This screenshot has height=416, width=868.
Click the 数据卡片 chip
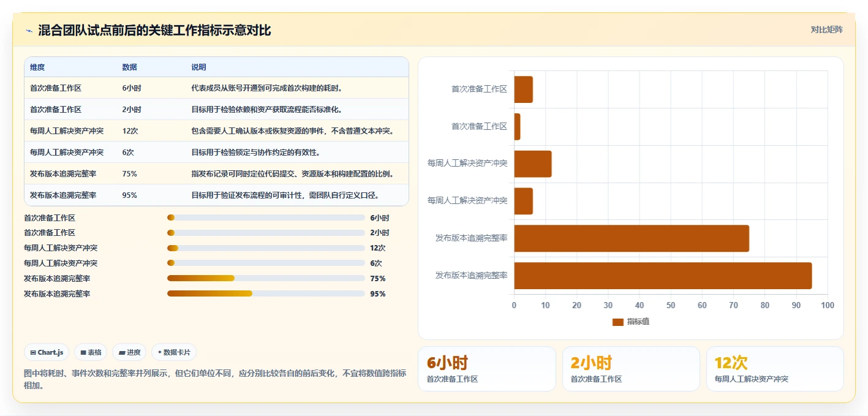pos(174,352)
